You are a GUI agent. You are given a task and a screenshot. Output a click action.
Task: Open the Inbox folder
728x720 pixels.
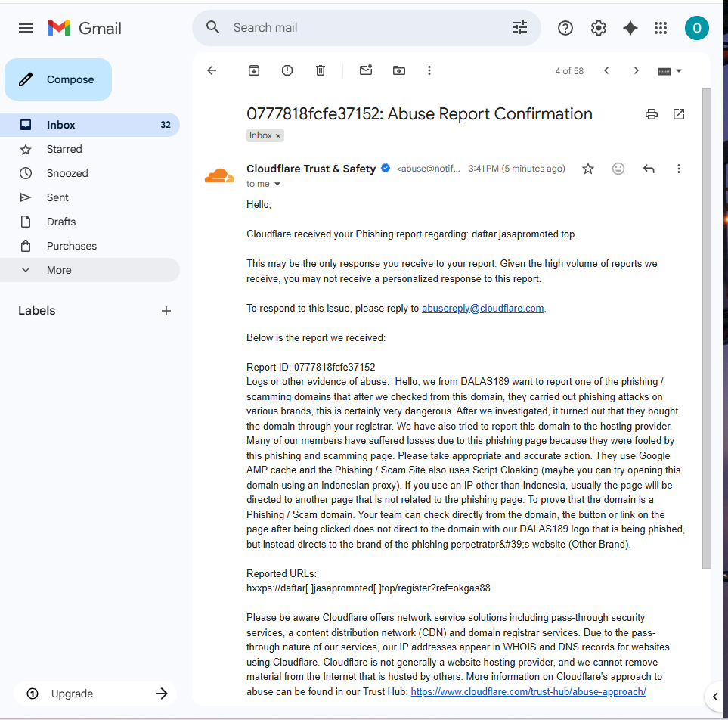[90, 125]
